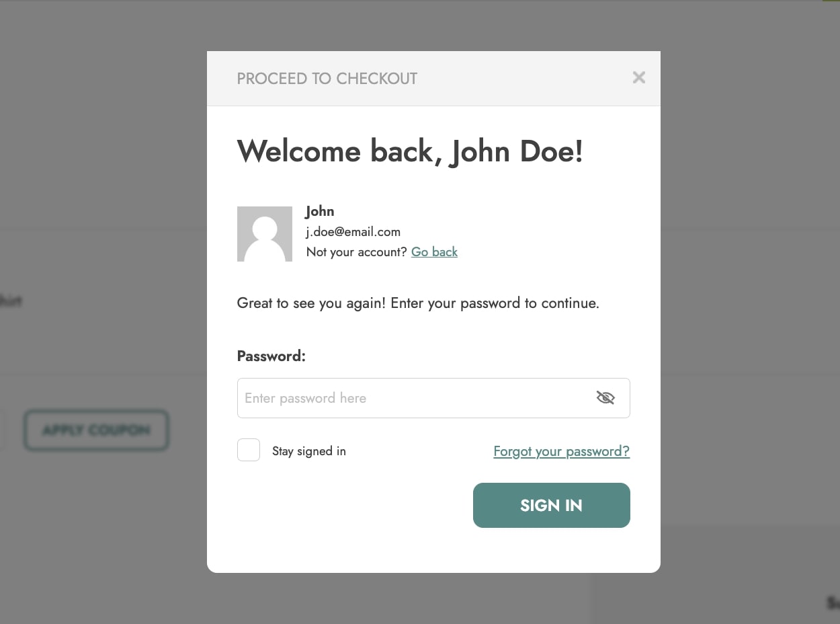Click the j.doe@email.com email address

pos(353,232)
